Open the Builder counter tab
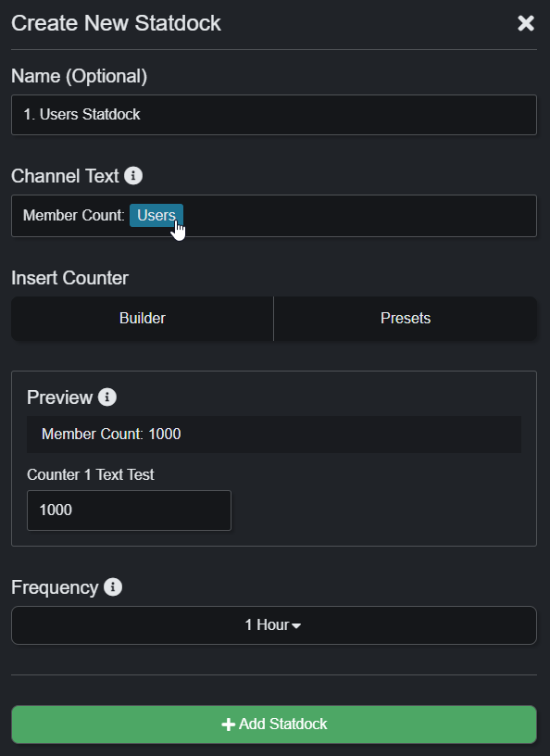 [143, 318]
